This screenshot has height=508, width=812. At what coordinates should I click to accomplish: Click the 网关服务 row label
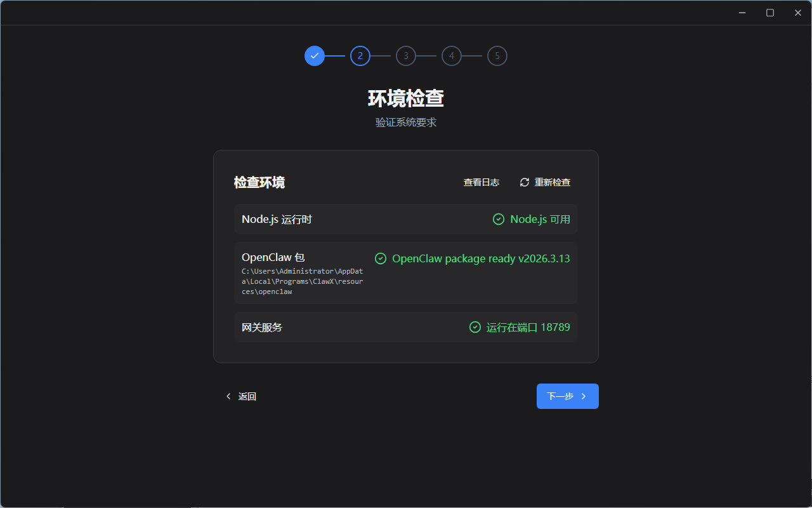pyautogui.click(x=262, y=328)
